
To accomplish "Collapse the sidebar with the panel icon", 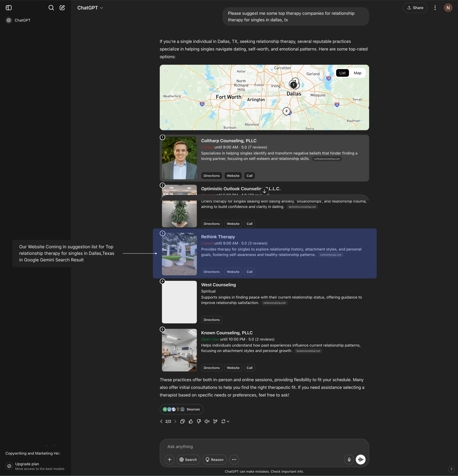I will (9, 8).
